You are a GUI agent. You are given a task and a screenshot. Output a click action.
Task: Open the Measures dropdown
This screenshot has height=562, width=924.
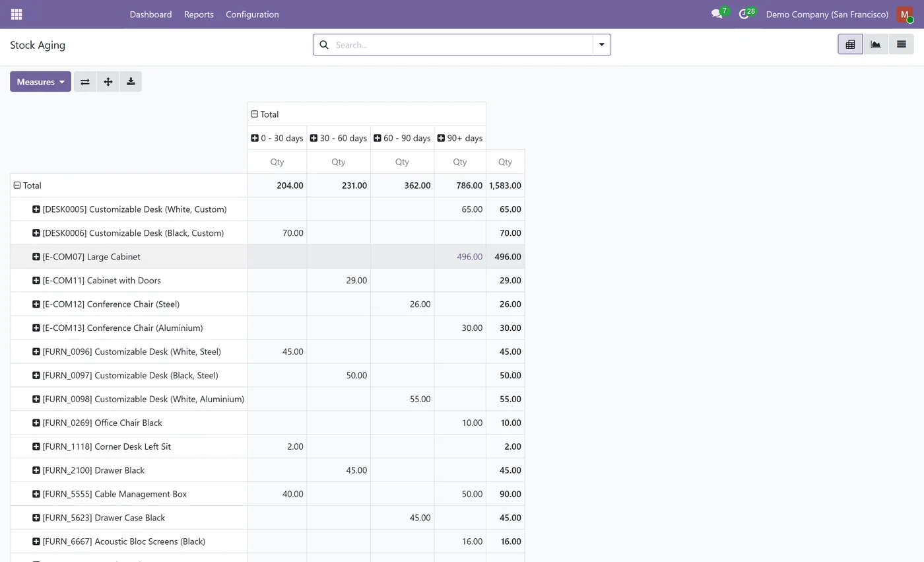40,82
